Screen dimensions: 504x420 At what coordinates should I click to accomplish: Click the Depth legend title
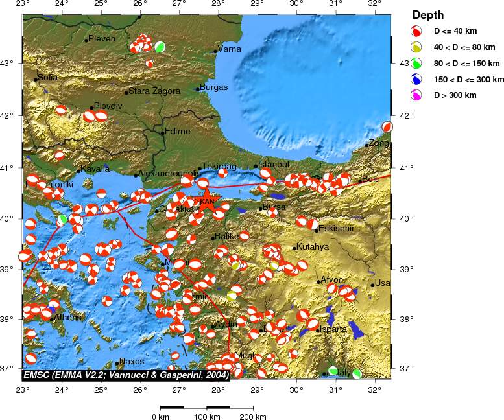click(x=428, y=15)
